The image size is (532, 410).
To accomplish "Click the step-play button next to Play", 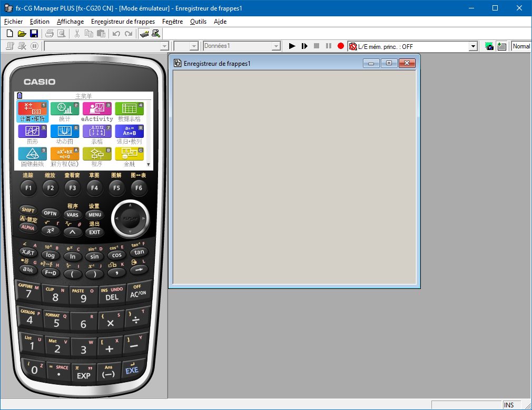I will (304, 46).
